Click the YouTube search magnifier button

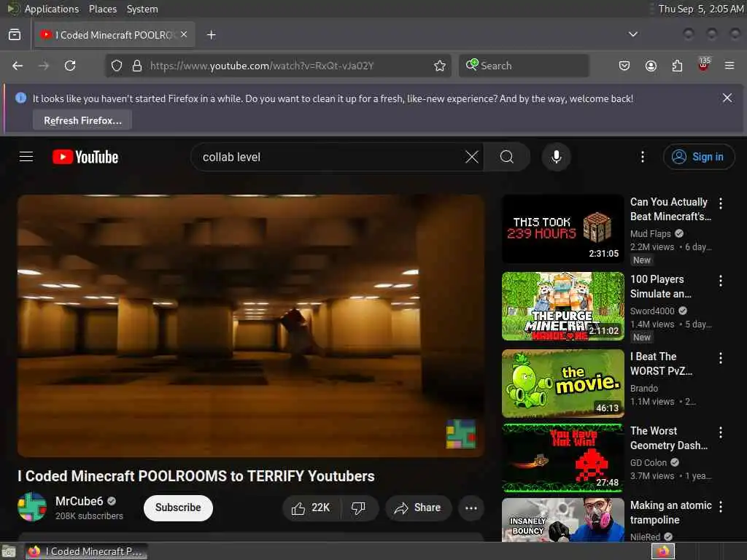(507, 157)
